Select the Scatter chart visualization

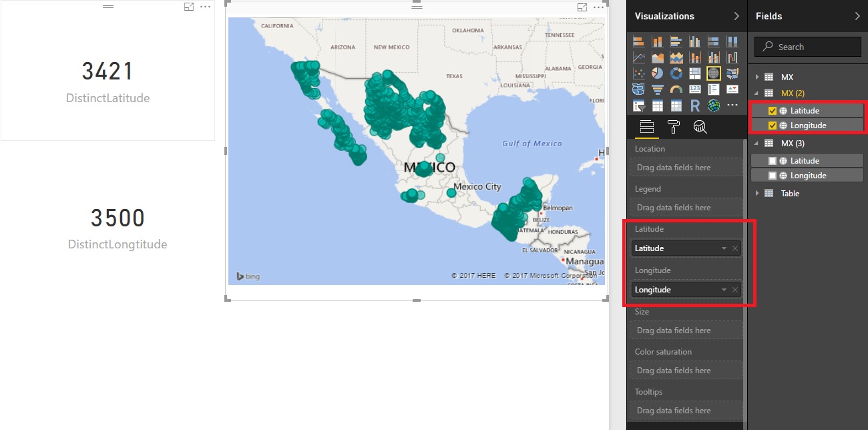[638, 73]
